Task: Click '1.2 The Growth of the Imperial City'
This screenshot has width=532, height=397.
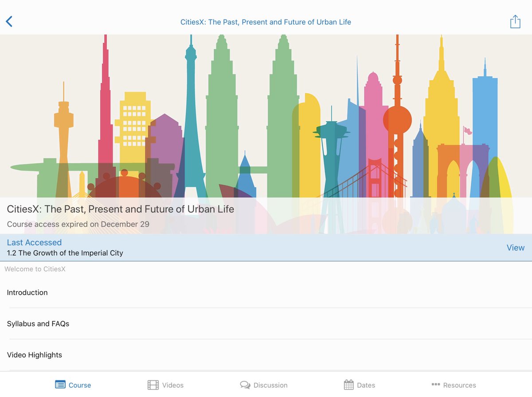Action: pos(65,253)
